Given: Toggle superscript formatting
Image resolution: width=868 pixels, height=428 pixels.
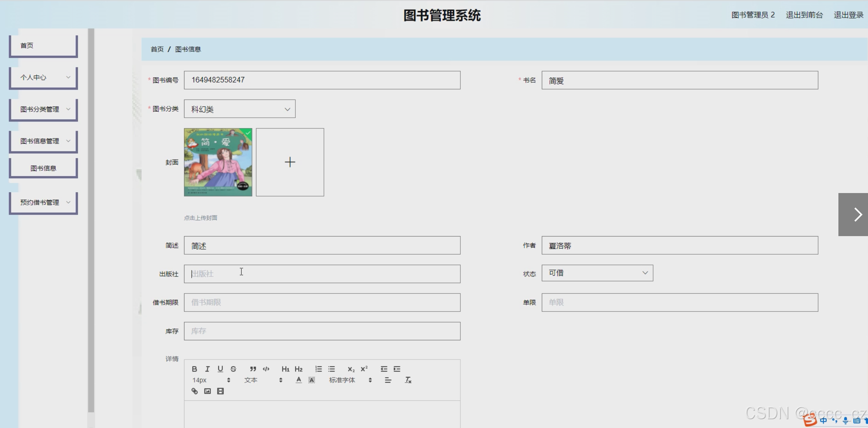Looking at the screenshot, I should tap(364, 369).
